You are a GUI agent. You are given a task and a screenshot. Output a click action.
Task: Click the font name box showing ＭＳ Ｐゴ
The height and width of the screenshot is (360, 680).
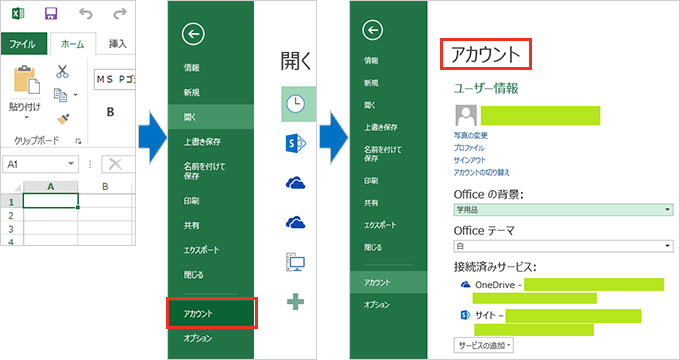[x=115, y=79]
